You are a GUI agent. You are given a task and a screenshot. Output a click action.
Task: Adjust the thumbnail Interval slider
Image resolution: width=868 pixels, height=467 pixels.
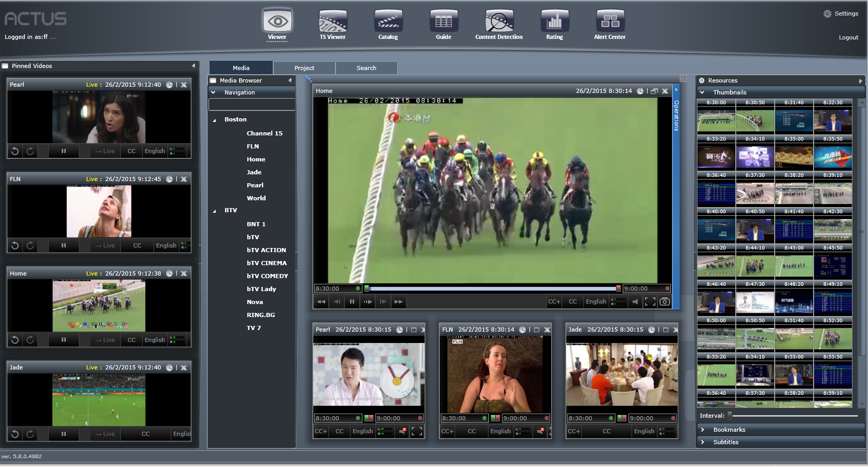(x=730, y=416)
